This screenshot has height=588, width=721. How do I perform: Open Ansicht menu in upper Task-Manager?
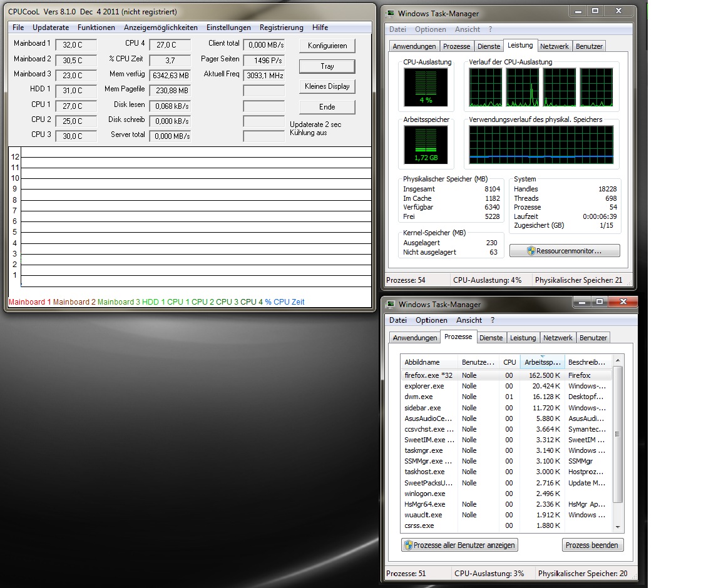coord(468,29)
